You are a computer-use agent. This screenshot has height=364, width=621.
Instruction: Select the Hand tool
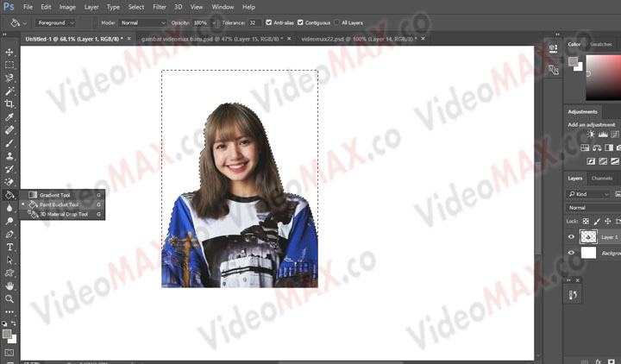click(x=9, y=286)
